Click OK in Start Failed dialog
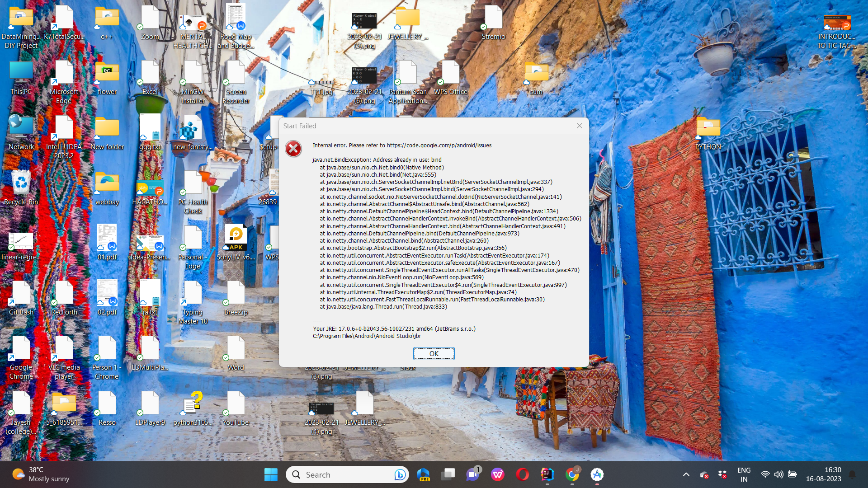The image size is (868, 488). 434,353
